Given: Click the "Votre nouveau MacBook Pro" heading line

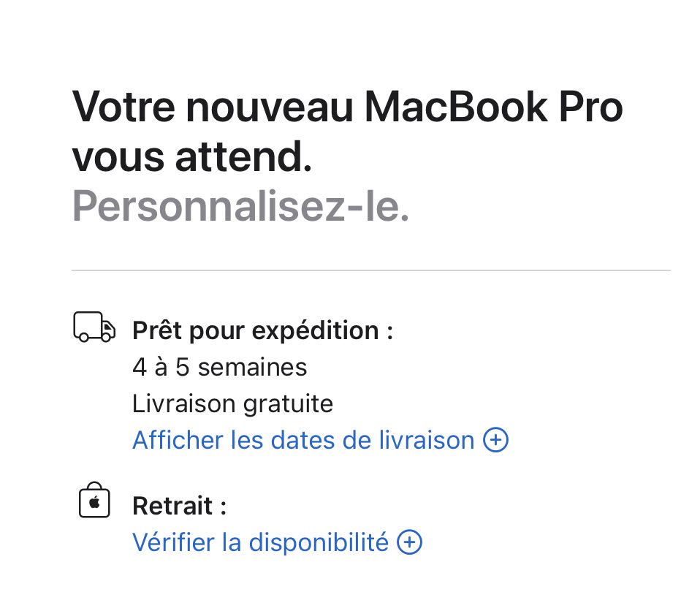Looking at the screenshot, I should (x=347, y=107).
